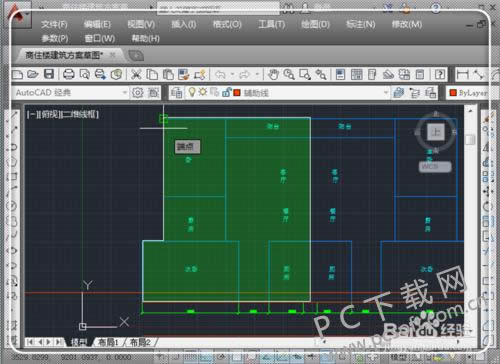Expand the 辅助线 layer list dropdown arrow
The height and width of the screenshot is (364, 500).
tap(386, 92)
